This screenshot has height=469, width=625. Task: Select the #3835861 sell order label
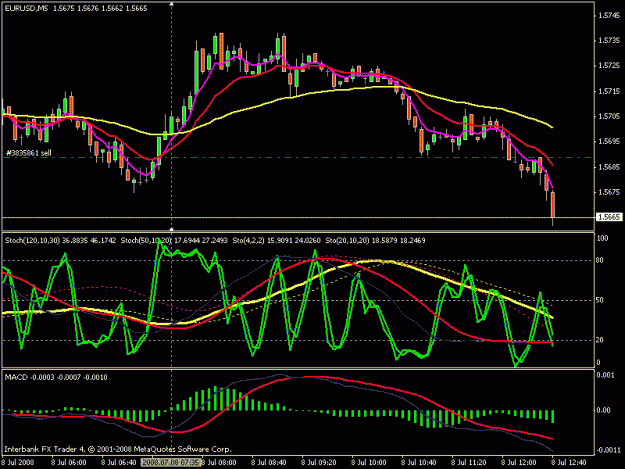point(29,153)
